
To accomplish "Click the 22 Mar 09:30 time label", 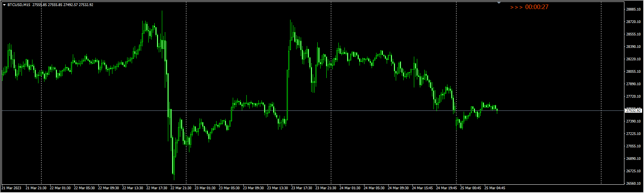I will pos(108,188).
